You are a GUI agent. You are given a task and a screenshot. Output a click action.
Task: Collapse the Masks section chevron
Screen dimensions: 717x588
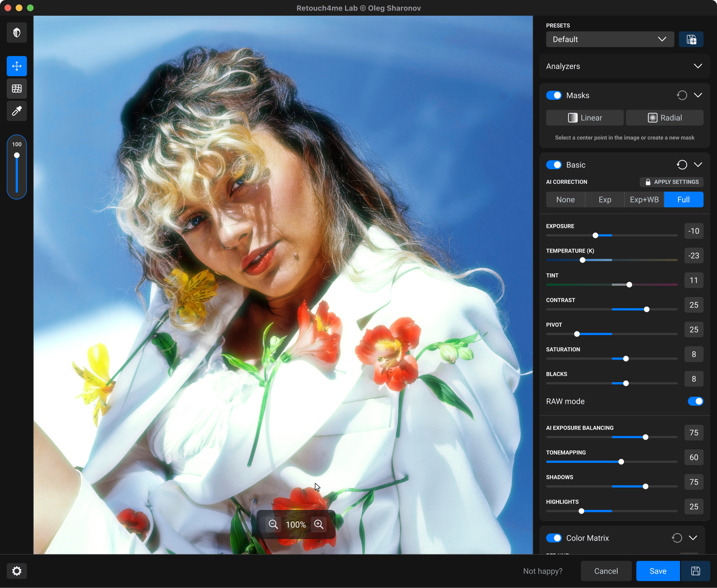click(698, 95)
